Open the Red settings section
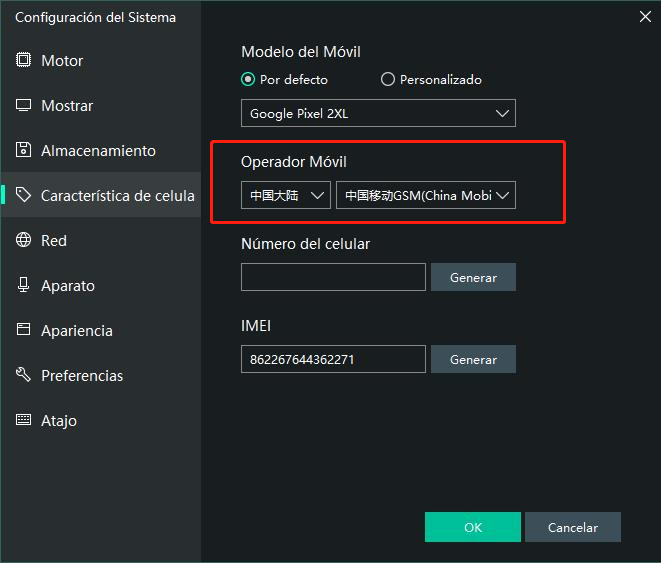Image resolution: width=661 pixels, height=563 pixels. click(x=101, y=240)
